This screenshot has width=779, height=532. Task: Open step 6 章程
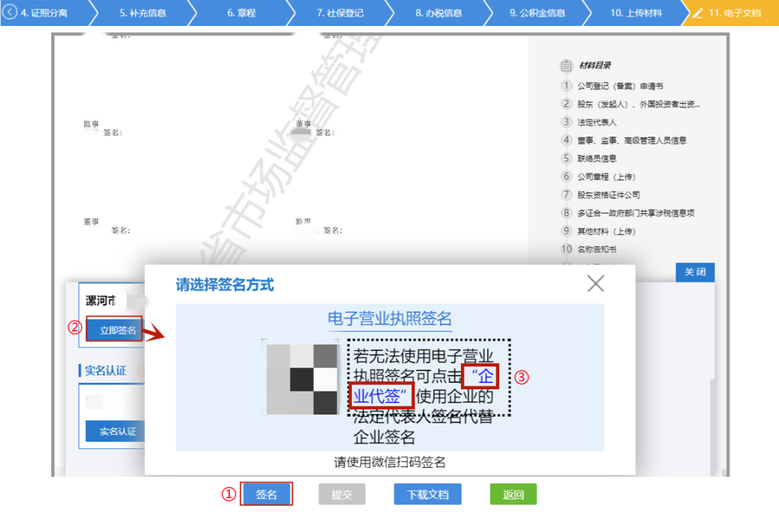[242, 13]
